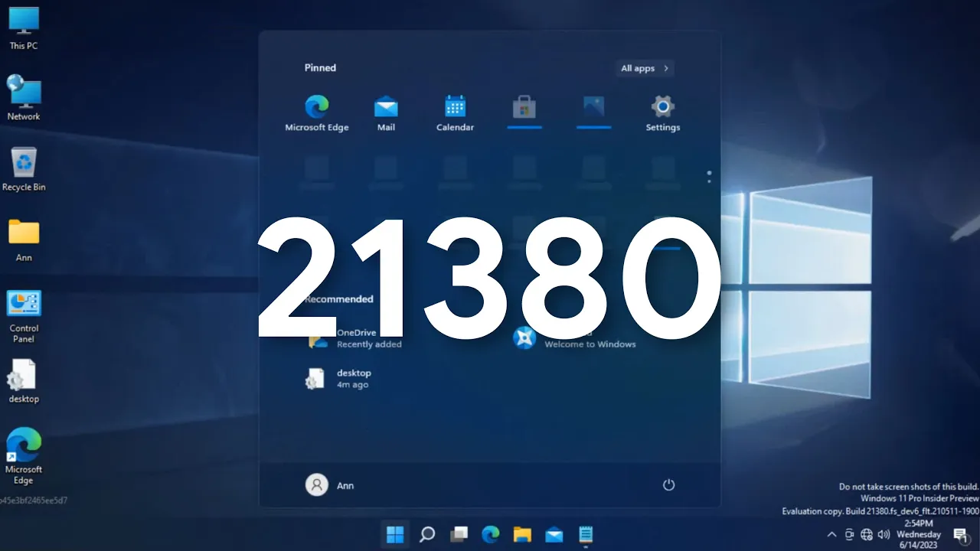The image size is (980, 551).
Task: Click the All apps button
Action: click(645, 68)
